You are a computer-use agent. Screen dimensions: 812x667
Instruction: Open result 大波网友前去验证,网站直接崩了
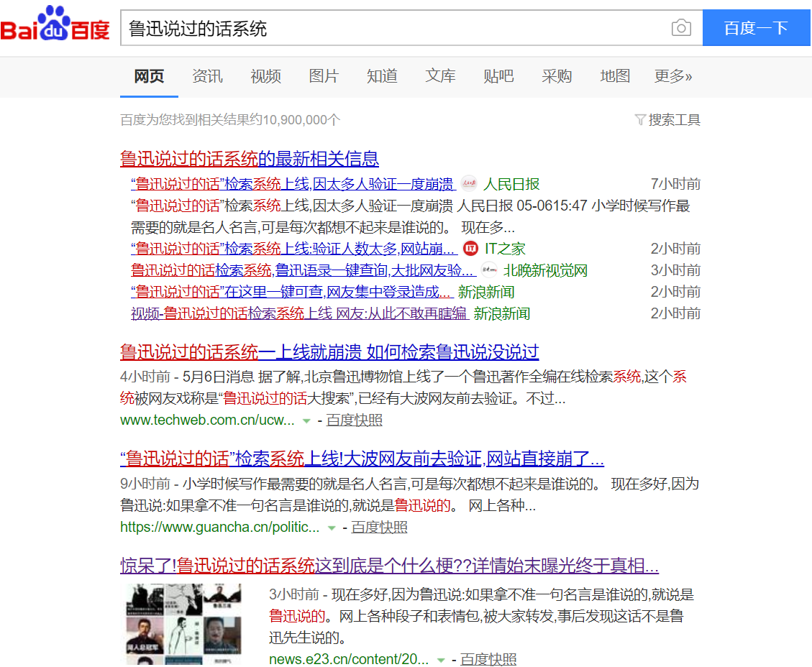pos(362,459)
